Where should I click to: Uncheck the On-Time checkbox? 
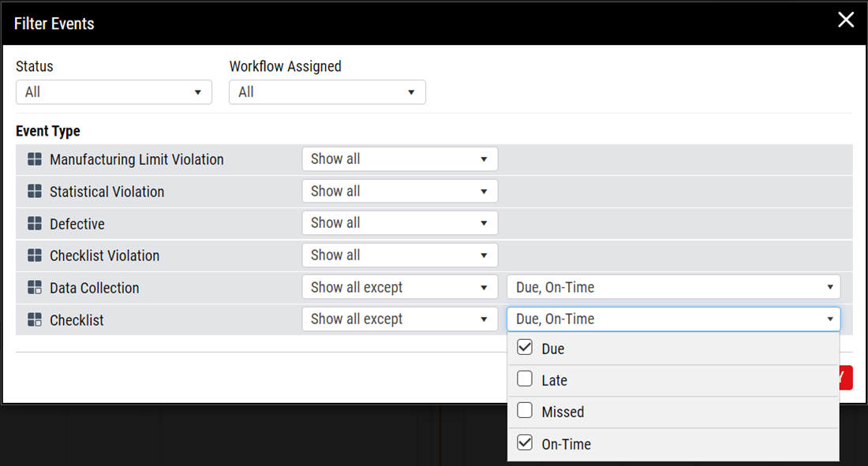(525, 443)
